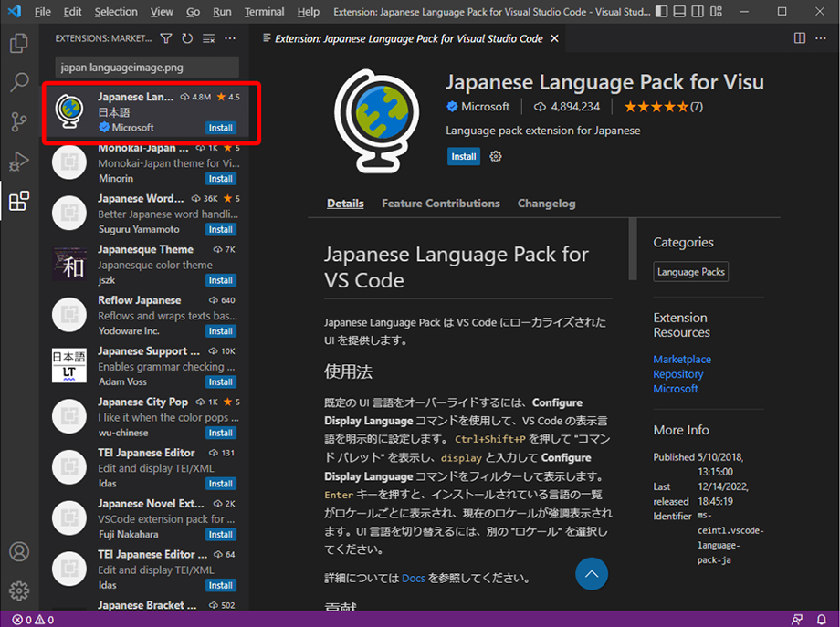Install Japanese Language Pack from sidebar list

pos(221,128)
